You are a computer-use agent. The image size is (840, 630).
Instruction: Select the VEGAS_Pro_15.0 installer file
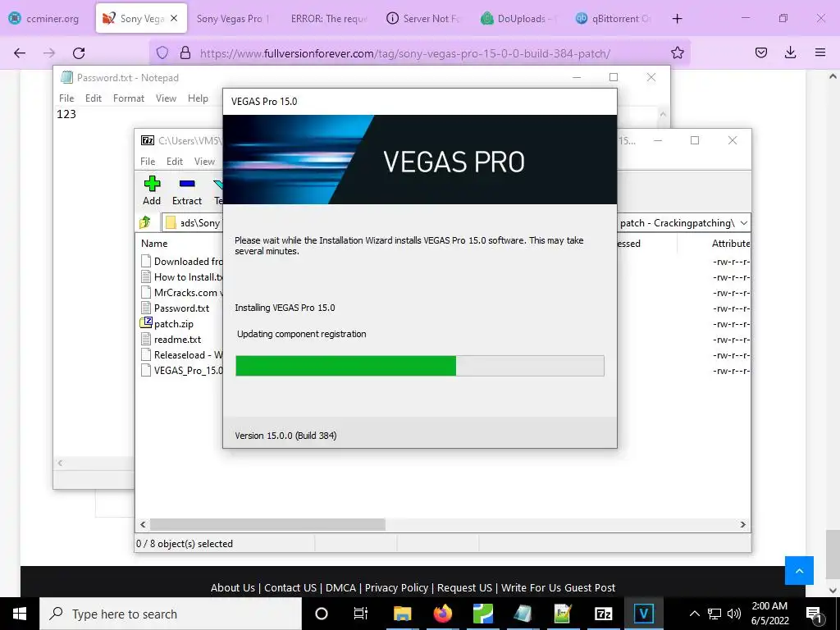[182, 370]
